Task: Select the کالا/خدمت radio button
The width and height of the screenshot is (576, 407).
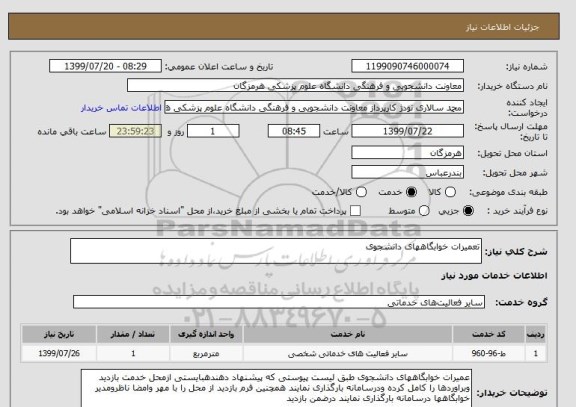Action: 361,192
